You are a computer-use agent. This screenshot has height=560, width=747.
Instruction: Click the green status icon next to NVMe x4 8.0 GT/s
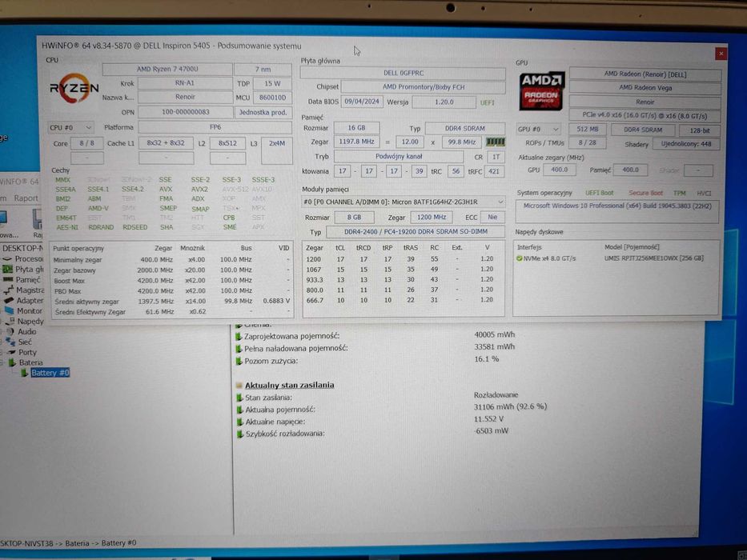click(x=520, y=258)
